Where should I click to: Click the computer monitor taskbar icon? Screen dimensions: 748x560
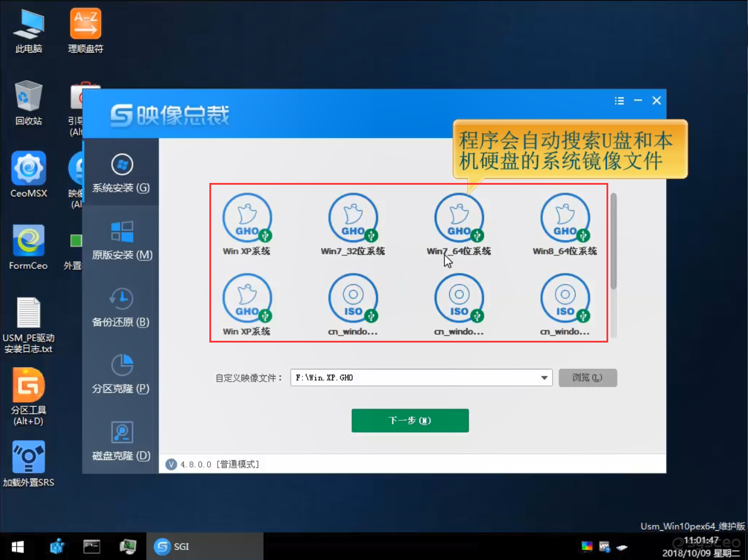(127, 547)
